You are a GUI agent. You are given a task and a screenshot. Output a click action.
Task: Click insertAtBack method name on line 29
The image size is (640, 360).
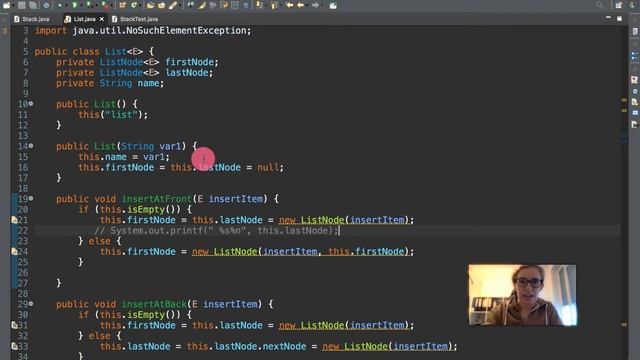click(x=154, y=304)
